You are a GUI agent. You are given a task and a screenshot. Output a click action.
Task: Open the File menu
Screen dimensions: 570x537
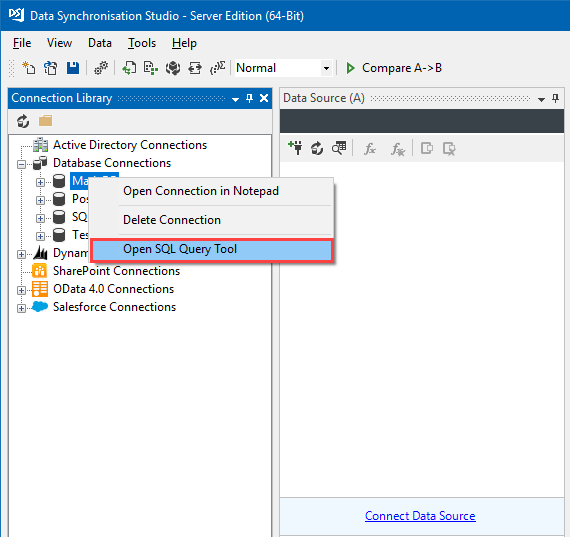[x=22, y=43]
